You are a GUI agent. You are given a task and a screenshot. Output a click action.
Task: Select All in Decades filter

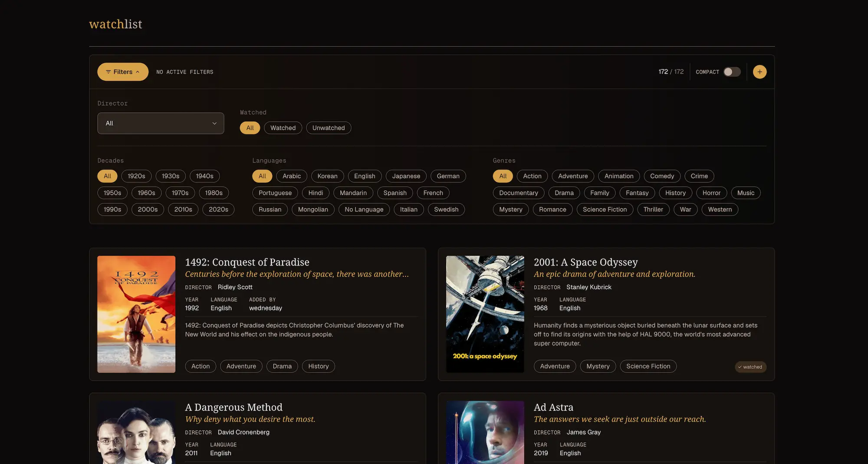pyautogui.click(x=108, y=176)
